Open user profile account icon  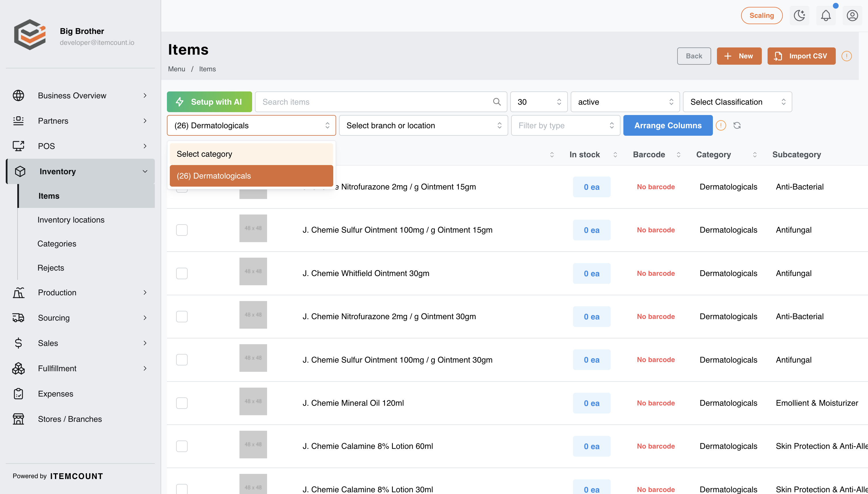852,16
